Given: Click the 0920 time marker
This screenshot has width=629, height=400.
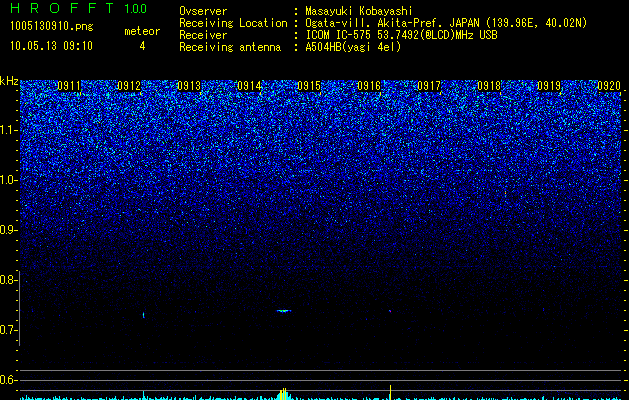Looking at the screenshot, I should point(609,86).
